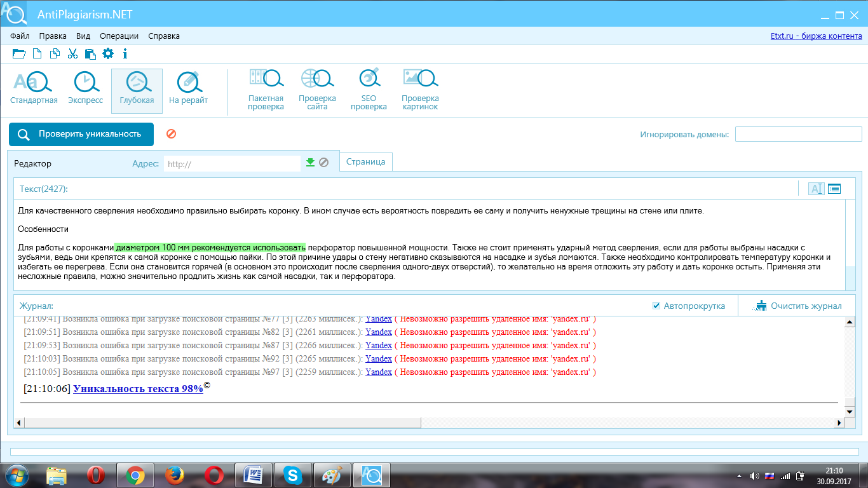Load page from address with green arrow
Screen dimensions: 868x488
[x=310, y=163]
